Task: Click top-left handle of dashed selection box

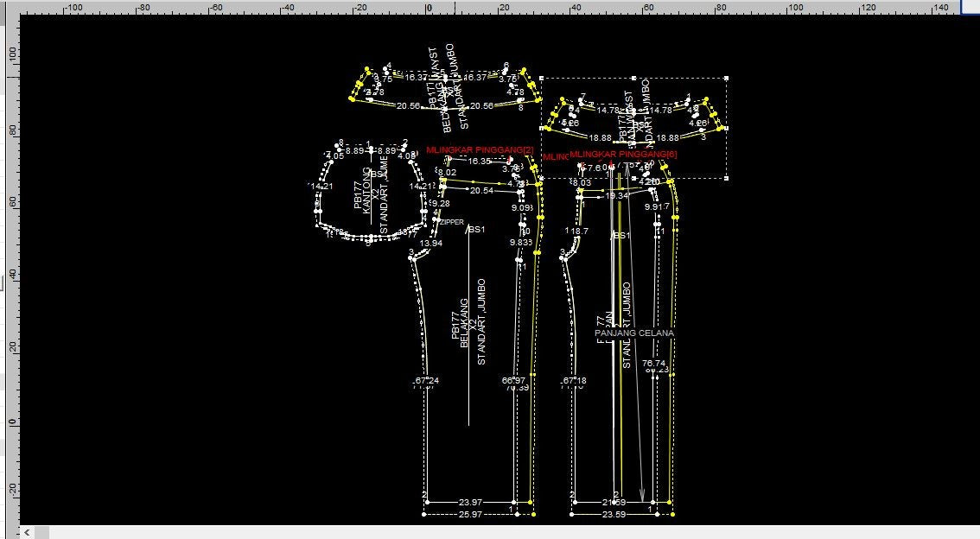Action: tap(541, 79)
